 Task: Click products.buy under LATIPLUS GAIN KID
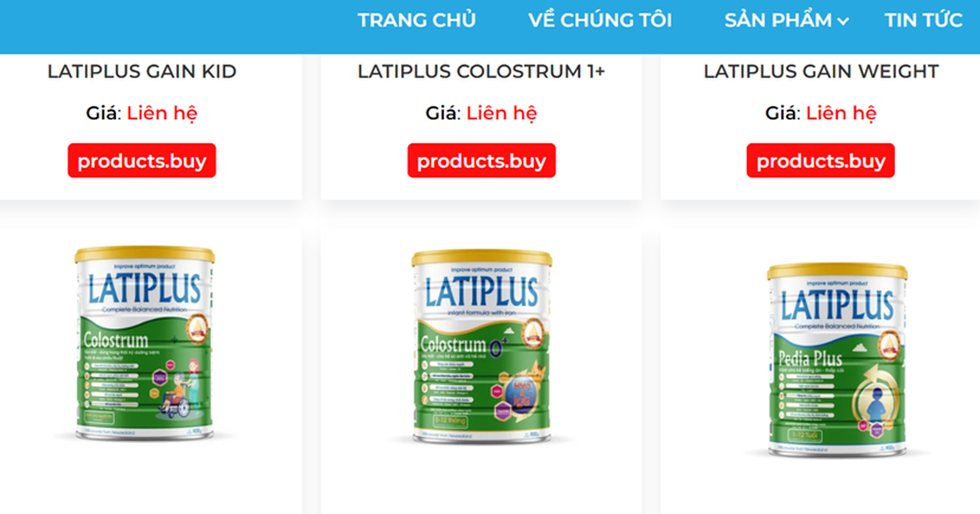(x=142, y=161)
